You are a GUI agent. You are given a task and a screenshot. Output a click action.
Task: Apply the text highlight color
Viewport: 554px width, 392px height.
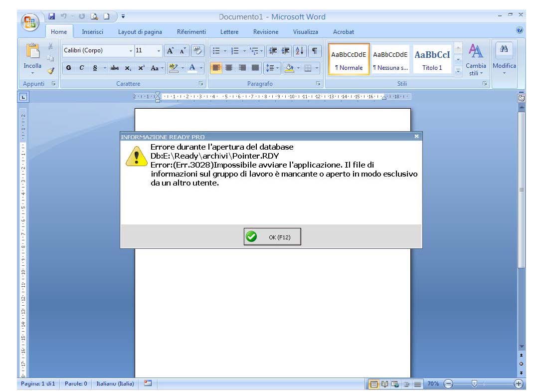[x=173, y=68]
